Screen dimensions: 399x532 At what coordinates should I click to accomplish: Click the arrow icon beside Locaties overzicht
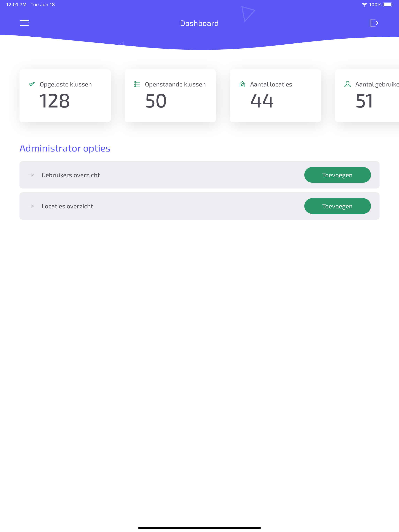click(31, 206)
